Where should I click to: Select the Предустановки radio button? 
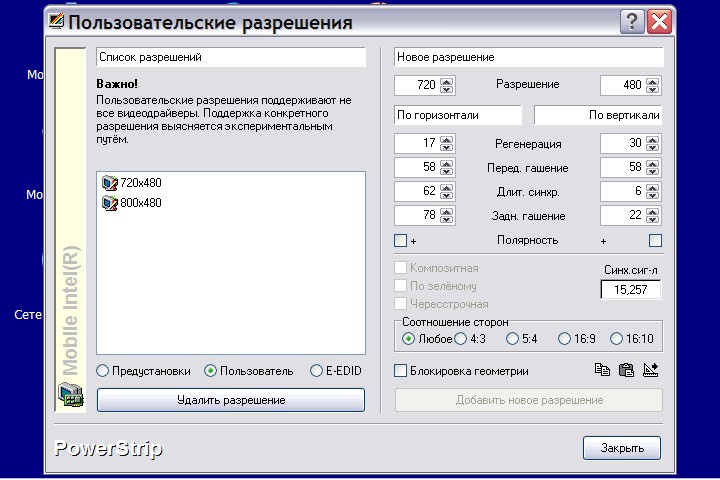(x=103, y=371)
